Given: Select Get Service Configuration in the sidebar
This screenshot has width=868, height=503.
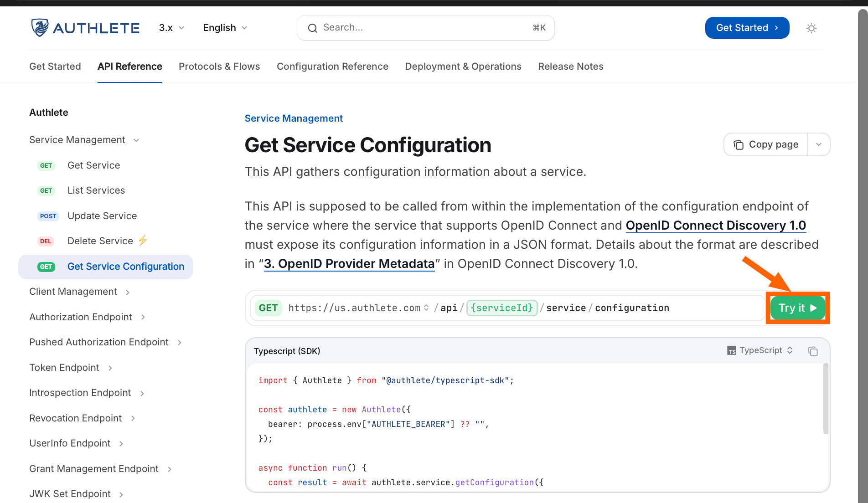Looking at the screenshot, I should [x=106, y=267].
